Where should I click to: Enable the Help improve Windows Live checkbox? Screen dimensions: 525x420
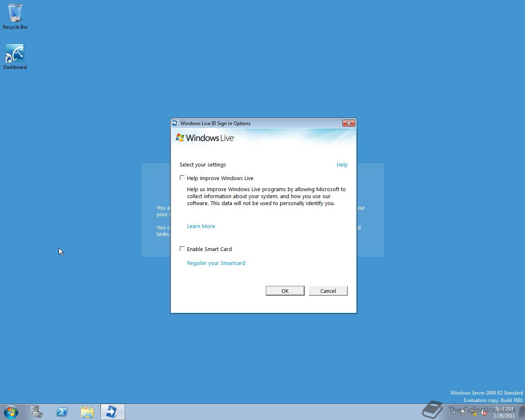[182, 178]
